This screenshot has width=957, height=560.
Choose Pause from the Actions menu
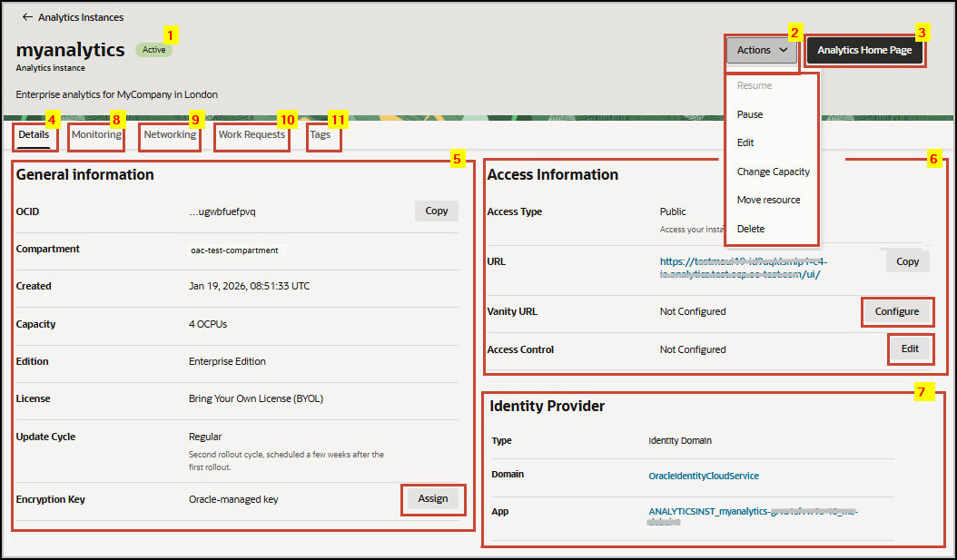coord(749,114)
